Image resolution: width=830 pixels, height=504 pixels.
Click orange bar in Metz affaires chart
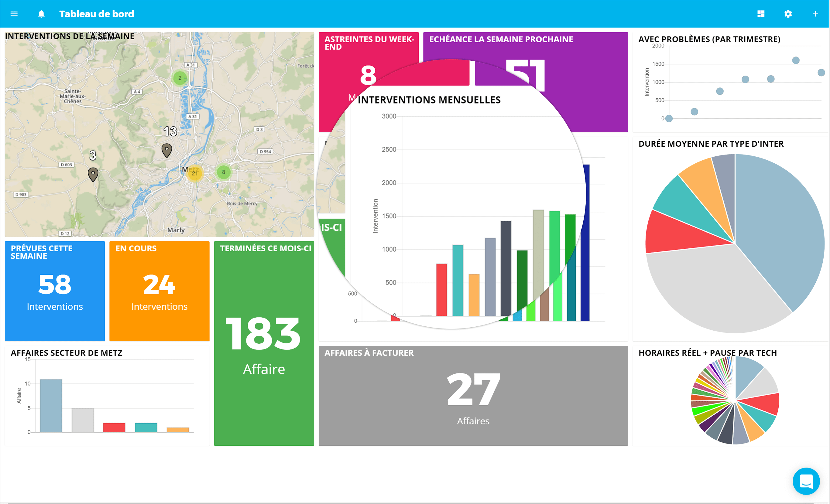[178, 430]
